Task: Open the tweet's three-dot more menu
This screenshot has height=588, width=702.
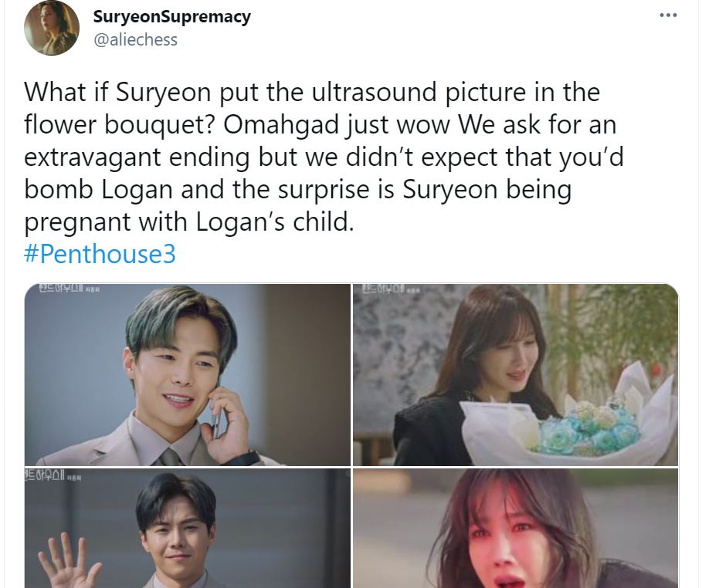Action: coord(668,15)
